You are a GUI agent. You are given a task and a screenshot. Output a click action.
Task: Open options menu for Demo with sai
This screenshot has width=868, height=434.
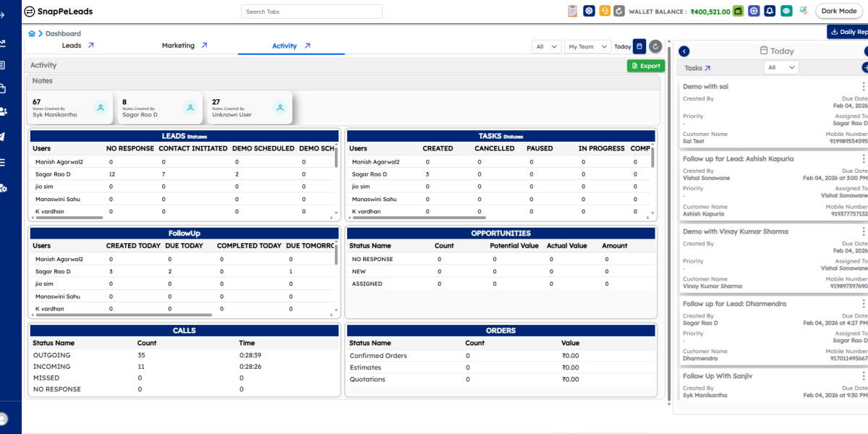(863, 86)
